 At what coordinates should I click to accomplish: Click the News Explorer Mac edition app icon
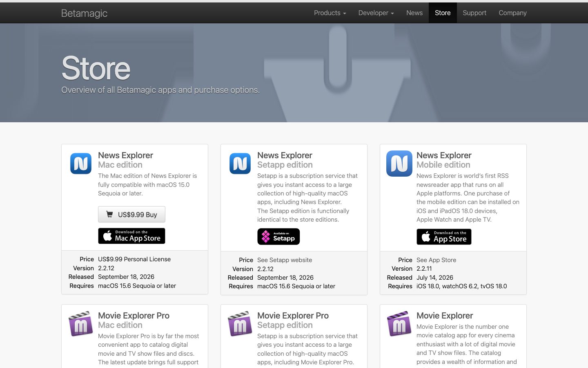tap(81, 164)
